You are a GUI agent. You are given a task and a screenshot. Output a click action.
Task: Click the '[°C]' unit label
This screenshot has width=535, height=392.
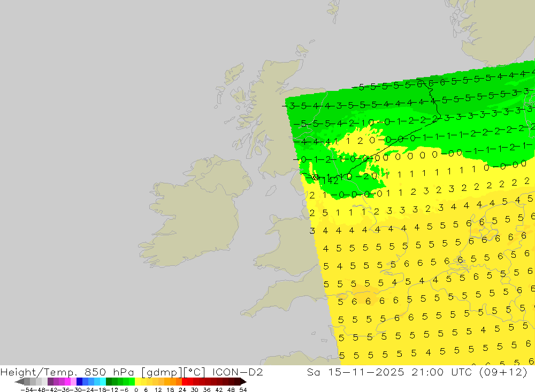(x=194, y=372)
